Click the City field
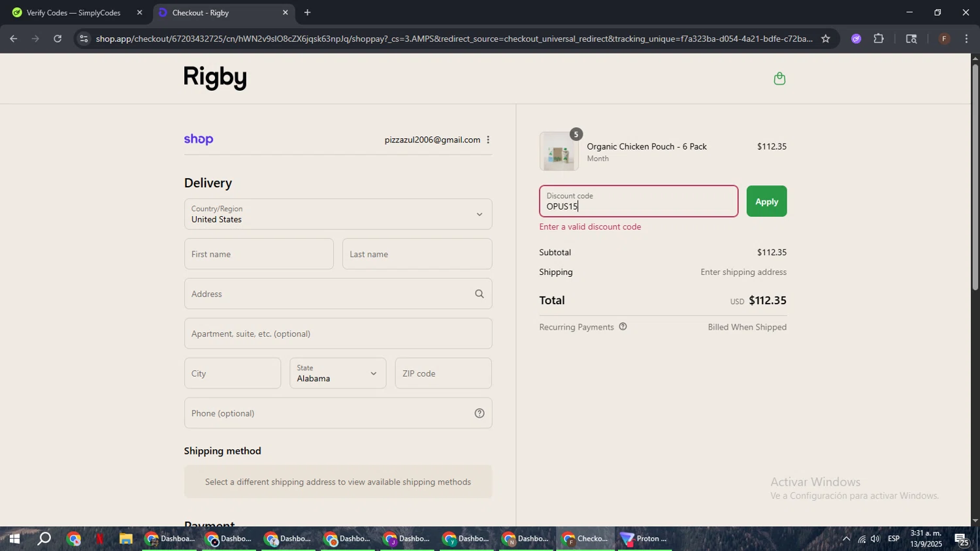Viewport: 980px width, 551px height. (233, 373)
